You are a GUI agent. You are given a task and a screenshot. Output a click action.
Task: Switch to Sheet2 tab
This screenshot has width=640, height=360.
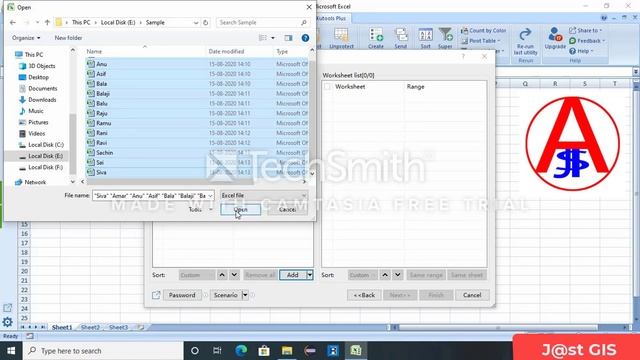pos(90,327)
